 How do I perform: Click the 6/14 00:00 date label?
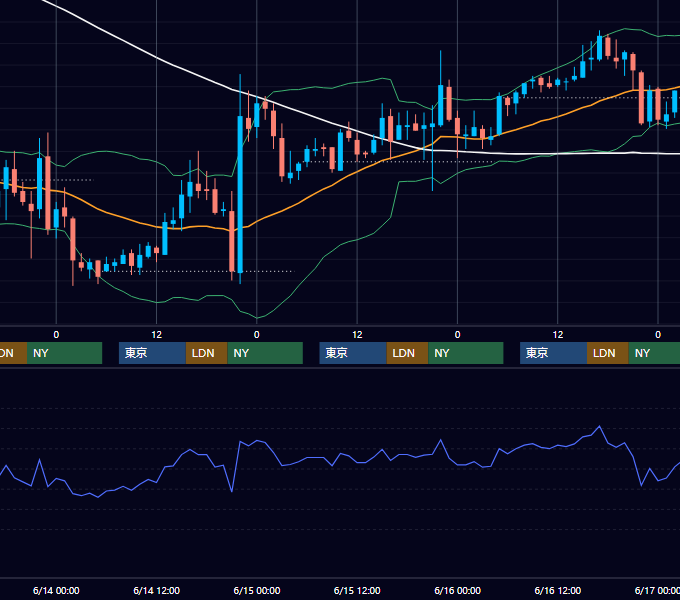pyautogui.click(x=56, y=590)
